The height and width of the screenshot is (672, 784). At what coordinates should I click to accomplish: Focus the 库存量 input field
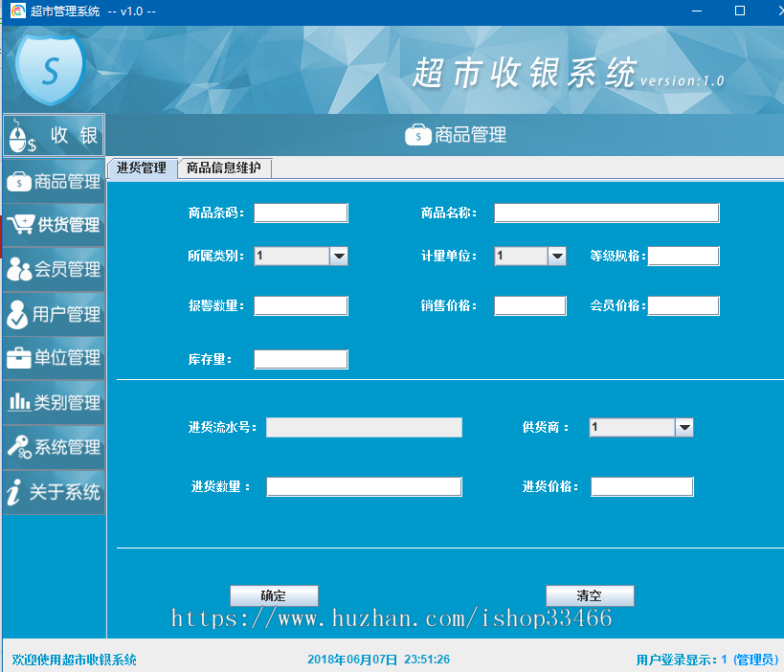point(301,360)
